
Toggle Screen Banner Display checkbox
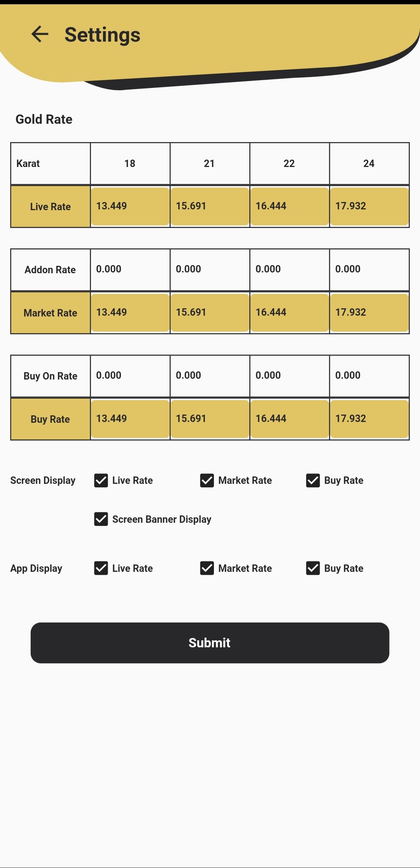pos(101,519)
